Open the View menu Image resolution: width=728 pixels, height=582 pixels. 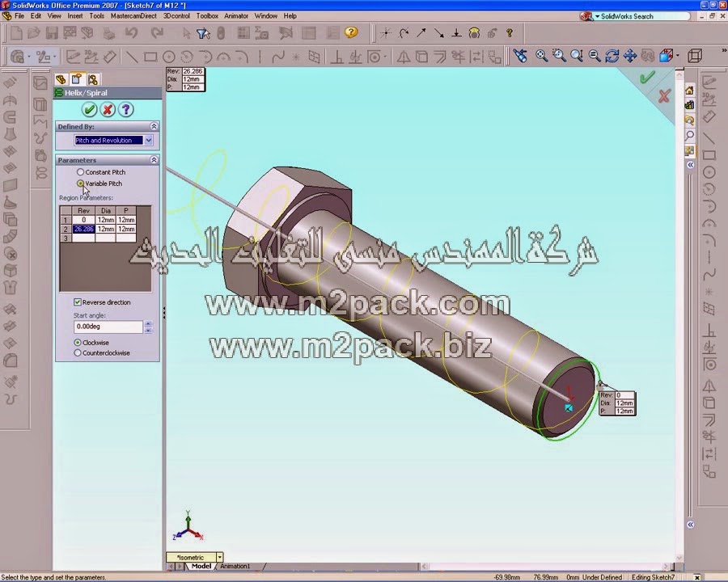pos(54,16)
